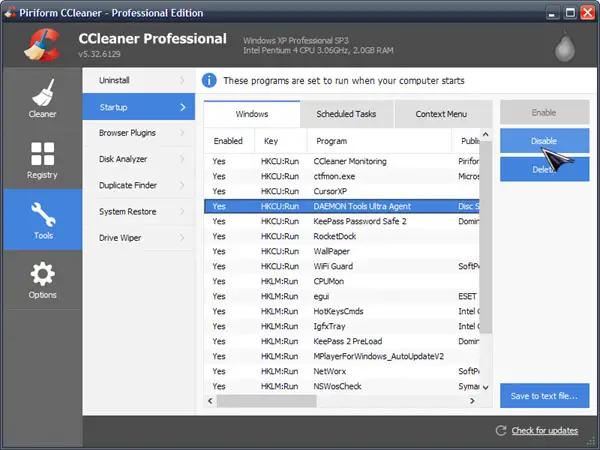Click the horizontal scrollbar thumb
The height and width of the screenshot is (450, 600).
[x=266, y=401]
